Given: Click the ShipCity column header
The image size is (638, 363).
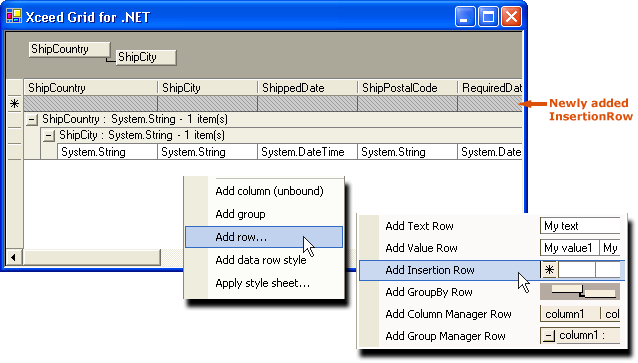Looking at the screenshot, I should point(208,88).
